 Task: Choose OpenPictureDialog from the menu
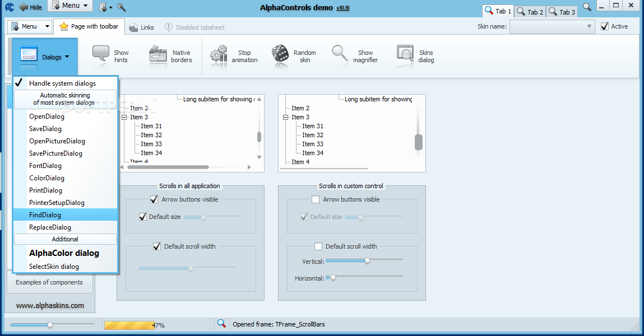pos(66,141)
